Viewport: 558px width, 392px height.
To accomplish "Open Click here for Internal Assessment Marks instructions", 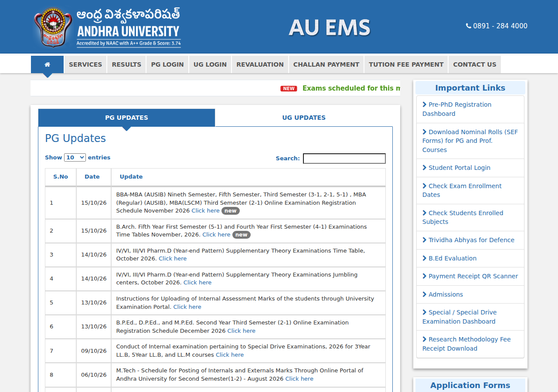I will coord(187,307).
